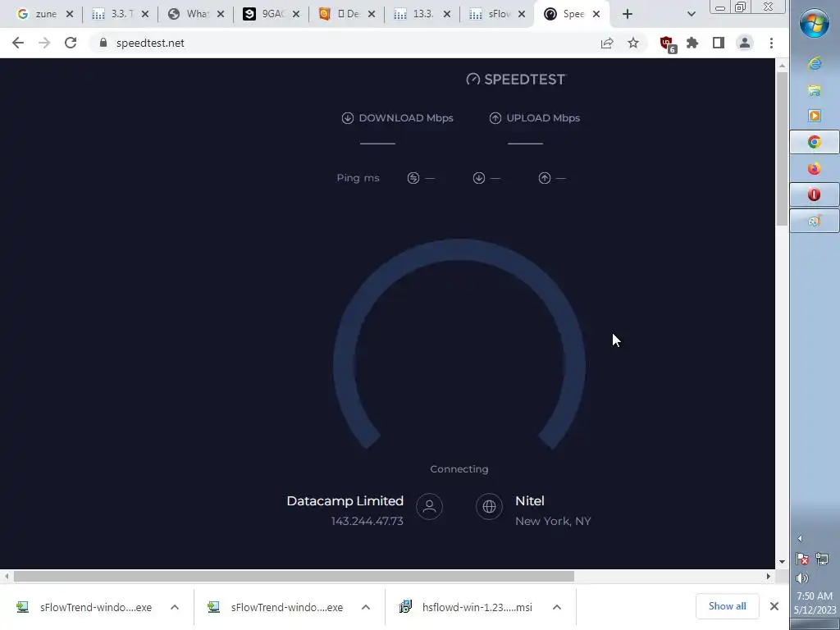Click the vertical scrollbar up arrow

[x=782, y=66]
